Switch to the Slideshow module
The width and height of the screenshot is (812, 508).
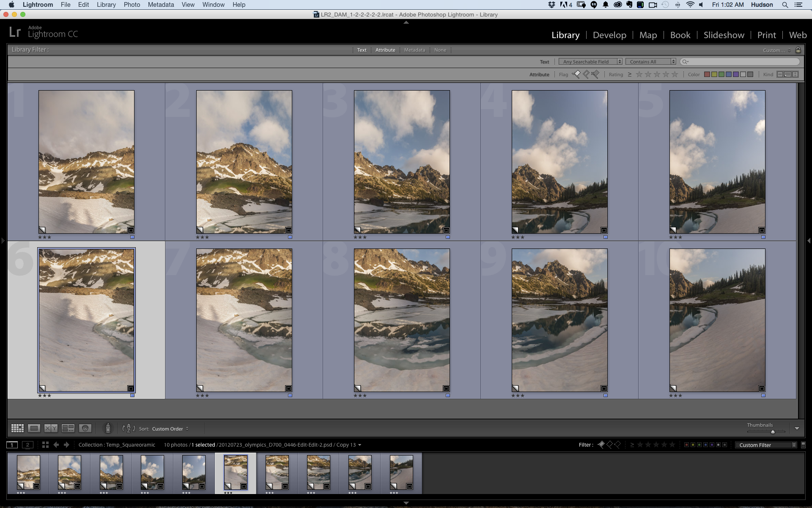tap(724, 35)
